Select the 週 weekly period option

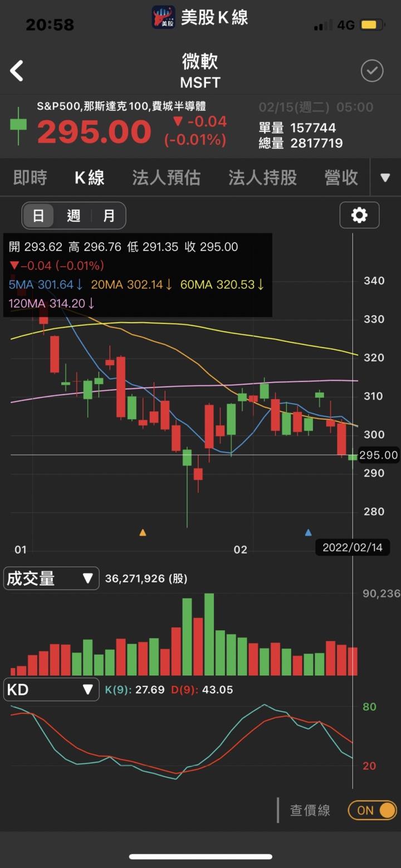[74, 215]
